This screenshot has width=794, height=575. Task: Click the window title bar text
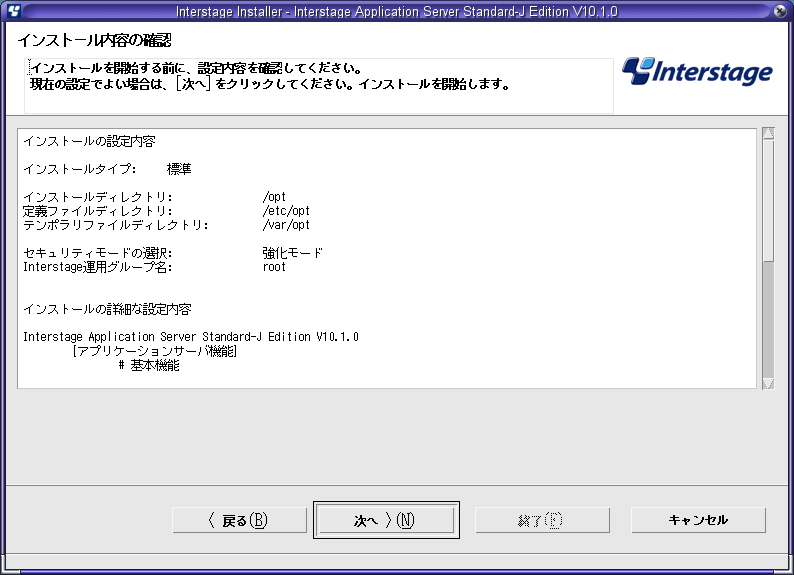[x=396, y=11]
